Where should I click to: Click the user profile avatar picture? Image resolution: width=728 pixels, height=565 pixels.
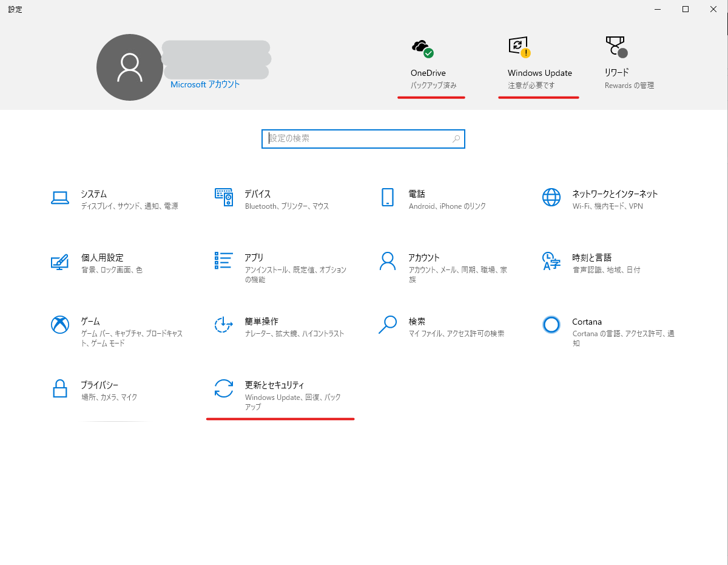(130, 67)
